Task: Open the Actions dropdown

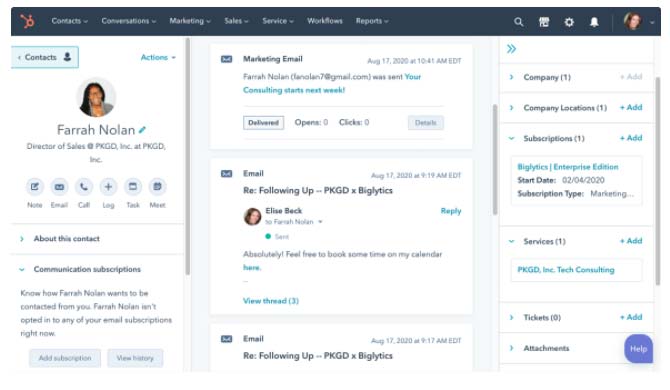Action: (x=158, y=57)
